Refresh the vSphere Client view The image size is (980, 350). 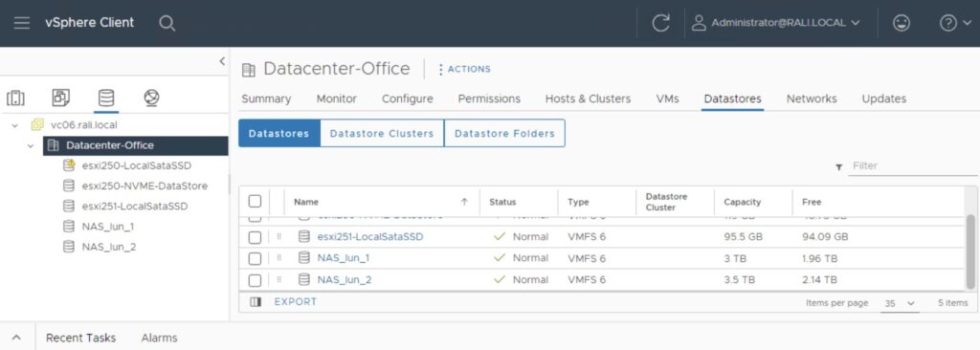click(x=660, y=23)
